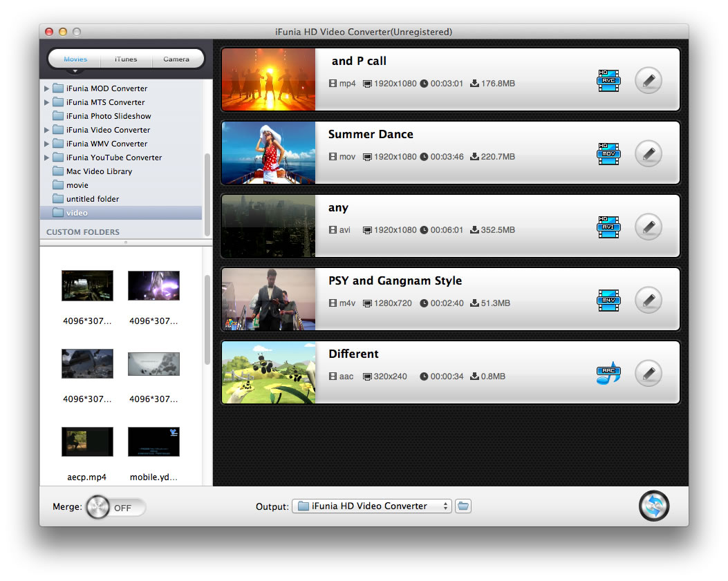Viewport: 728px width, 581px height.
Task: Open the output folder browser icon
Action: 463,506
